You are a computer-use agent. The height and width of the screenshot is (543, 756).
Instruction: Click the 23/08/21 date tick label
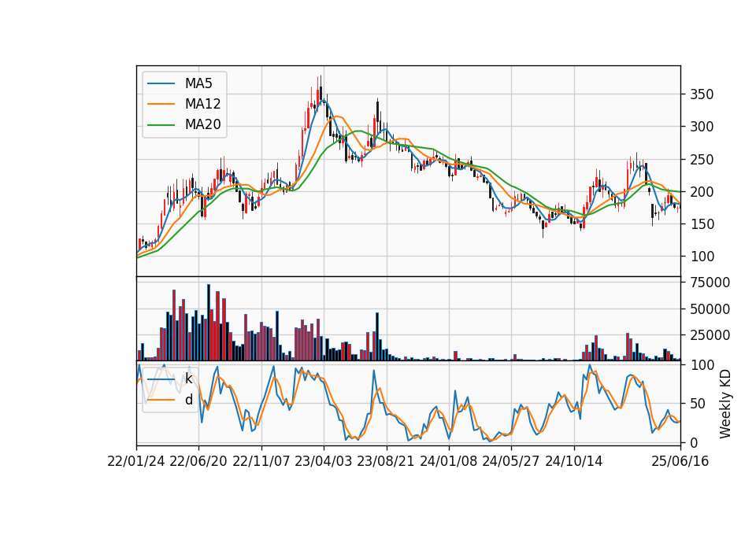(x=386, y=461)
